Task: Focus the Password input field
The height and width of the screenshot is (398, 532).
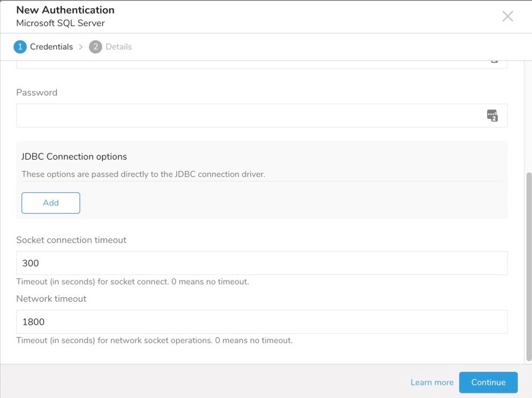Action: coord(247,116)
